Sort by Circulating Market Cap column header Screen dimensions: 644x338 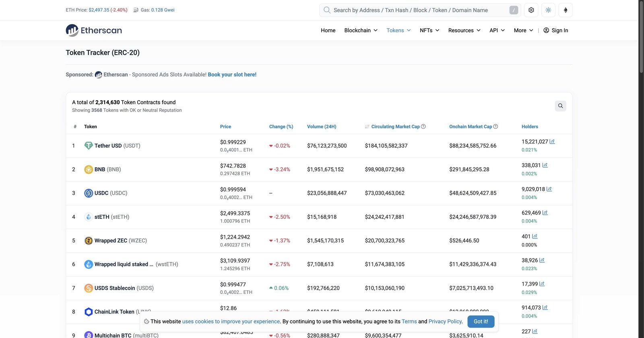[x=395, y=126]
